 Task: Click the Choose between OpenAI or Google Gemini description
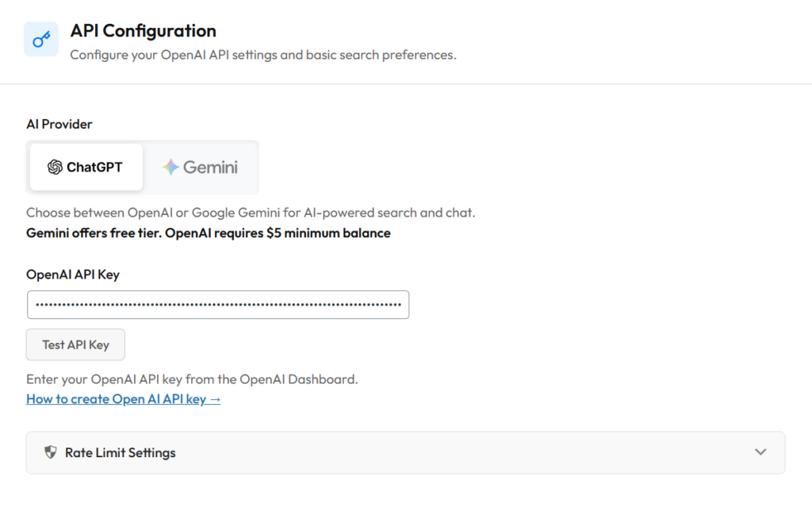(251, 213)
